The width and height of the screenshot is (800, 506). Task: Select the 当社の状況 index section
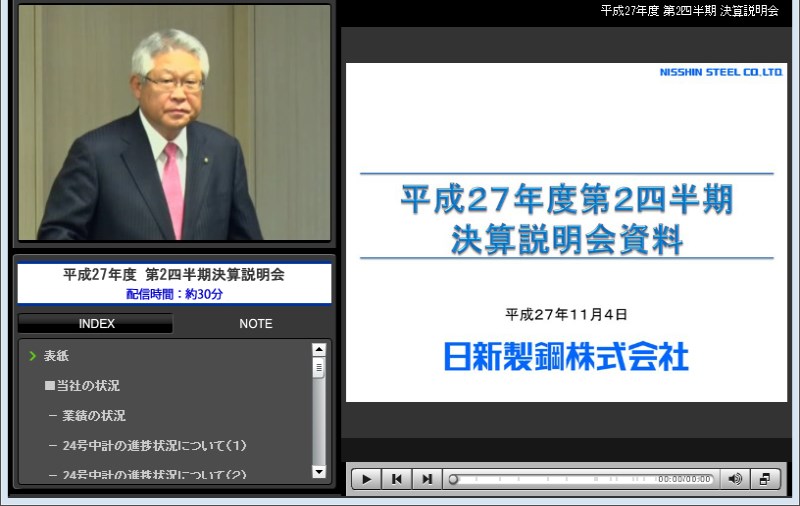(x=82, y=386)
